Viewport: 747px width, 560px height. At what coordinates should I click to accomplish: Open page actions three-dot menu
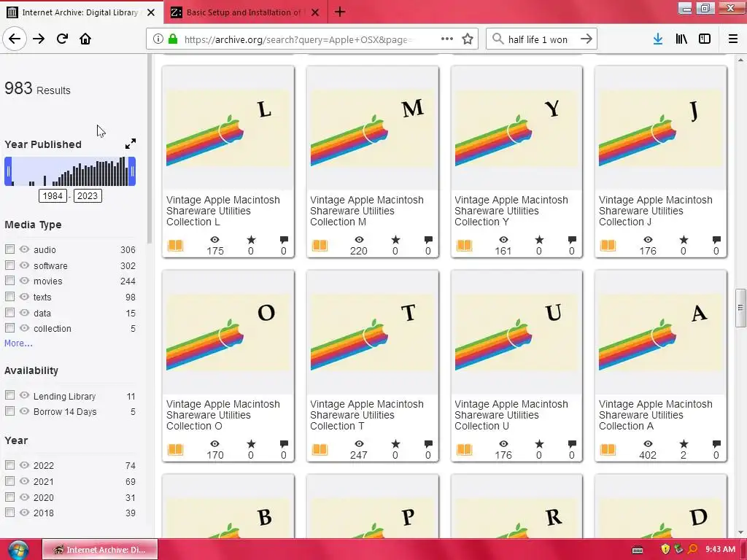447,39
